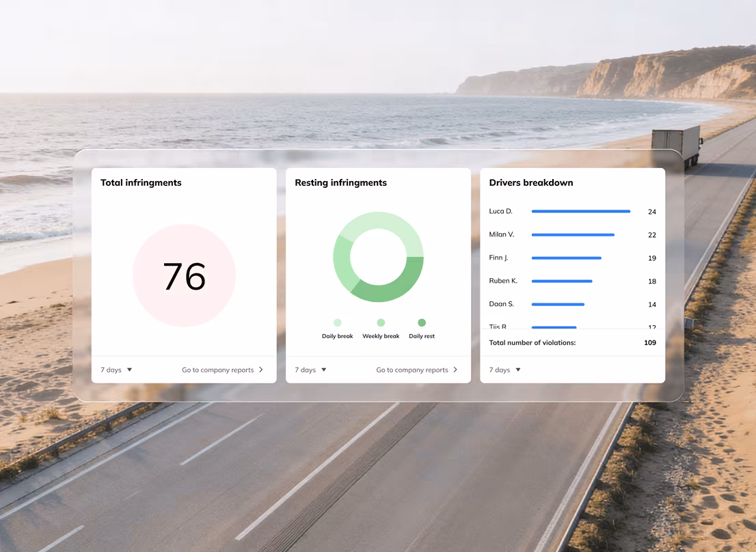Click the arrow icon after Drivers breakdown 7 days
This screenshot has height=552, width=756.
[x=517, y=370]
